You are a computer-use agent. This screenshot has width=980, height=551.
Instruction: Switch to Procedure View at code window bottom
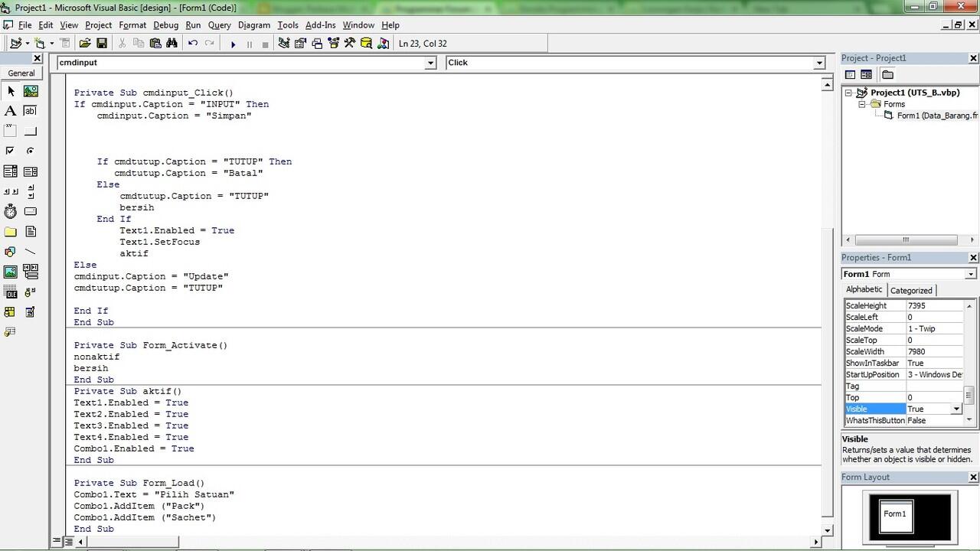pyautogui.click(x=57, y=541)
